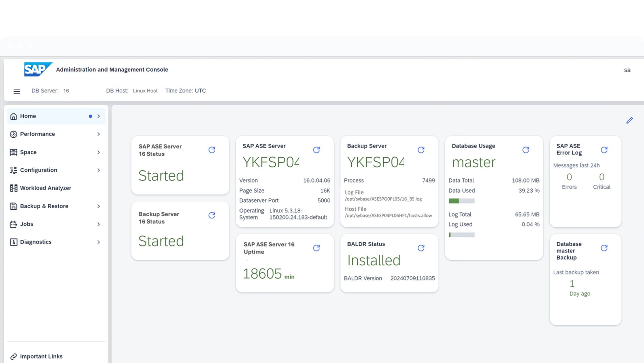Expand the Space section chevron
Viewport: 644px width, 363px height.
[x=99, y=152]
